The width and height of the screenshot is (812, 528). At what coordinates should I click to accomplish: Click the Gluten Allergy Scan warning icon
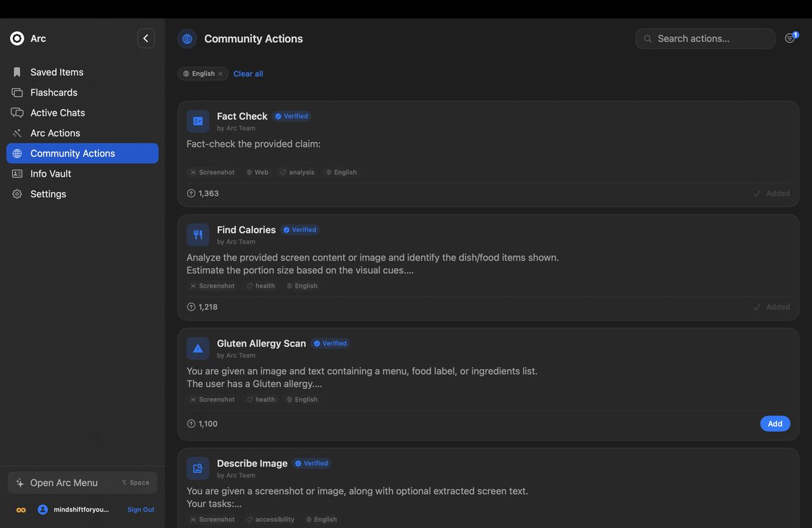198,349
